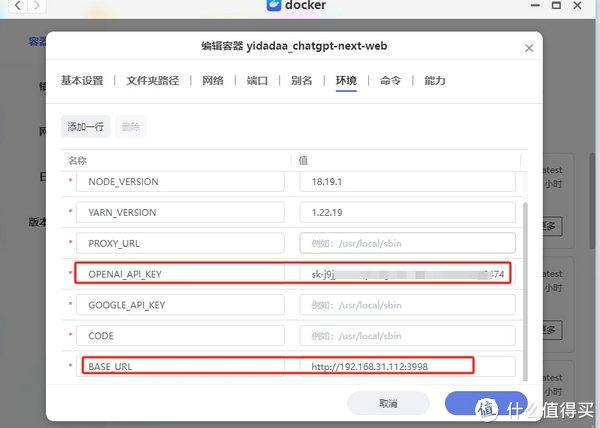Click the docker window forward arrow
The height and width of the screenshot is (428, 600).
[37, 5]
